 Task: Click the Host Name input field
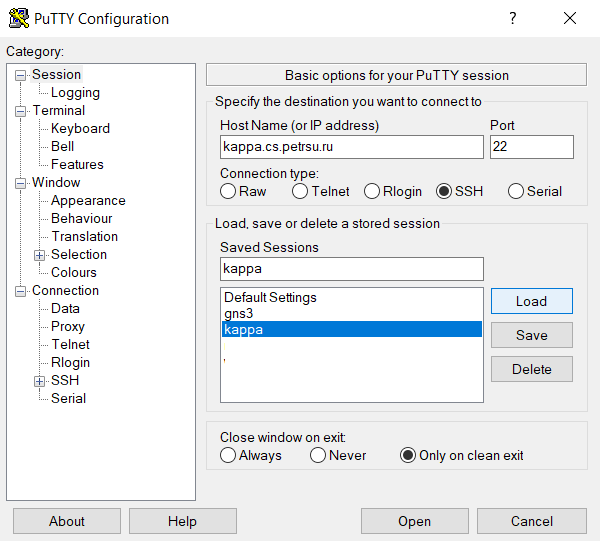[x=351, y=147]
